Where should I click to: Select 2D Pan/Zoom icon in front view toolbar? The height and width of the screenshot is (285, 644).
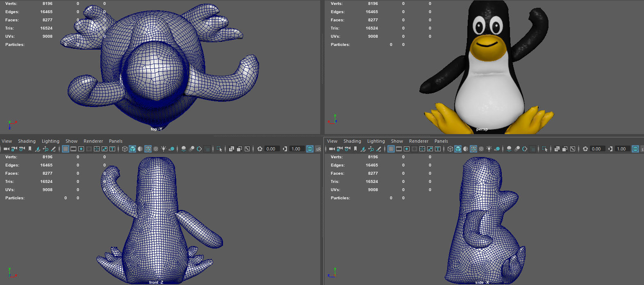pos(46,149)
